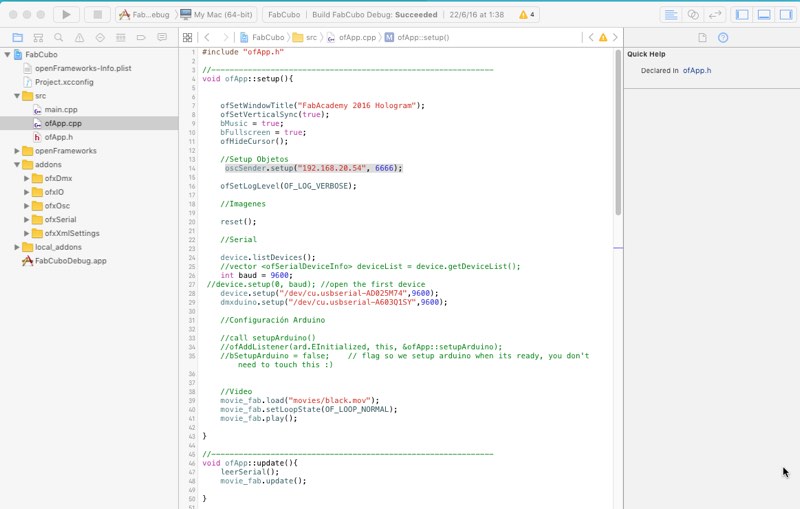Go back in editor history

[x=207, y=37]
